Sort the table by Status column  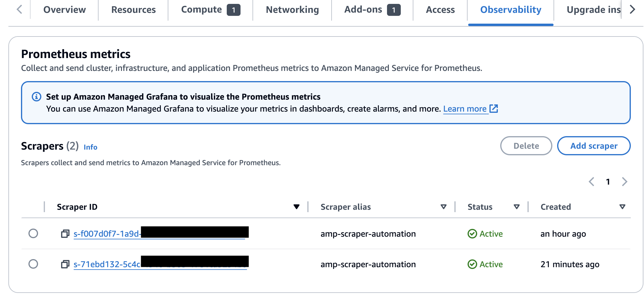click(517, 206)
